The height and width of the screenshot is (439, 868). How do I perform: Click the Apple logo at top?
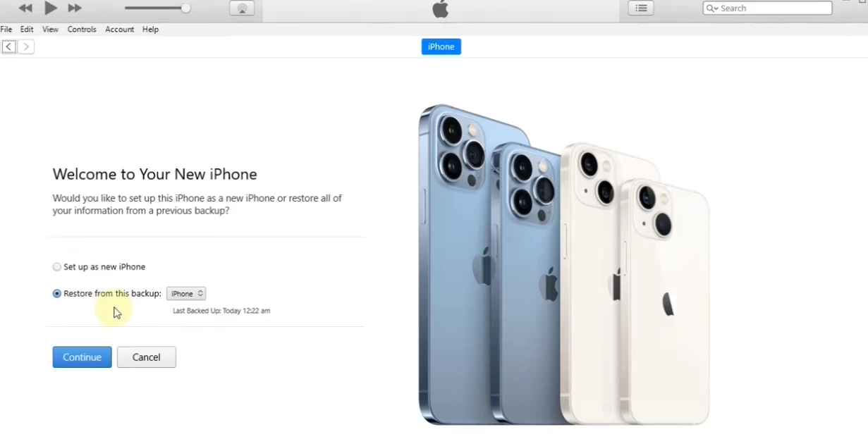click(441, 9)
